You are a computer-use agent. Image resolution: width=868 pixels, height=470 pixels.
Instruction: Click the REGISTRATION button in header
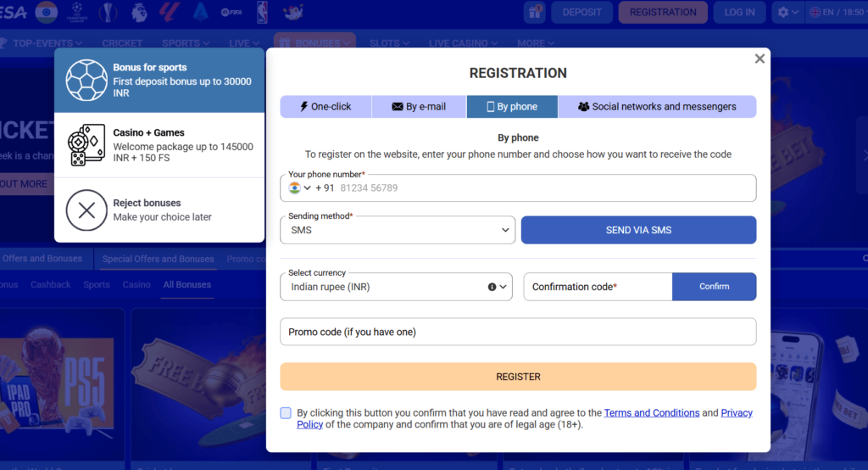[663, 12]
